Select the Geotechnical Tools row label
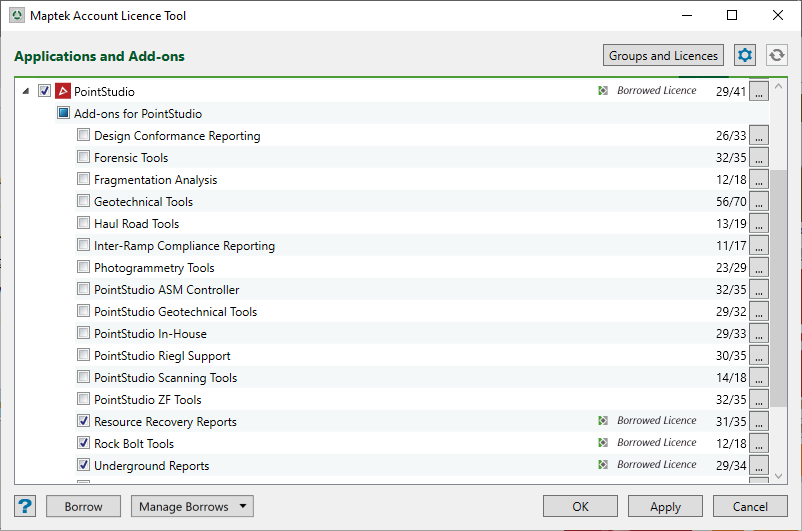The height and width of the screenshot is (531, 802). point(143,202)
